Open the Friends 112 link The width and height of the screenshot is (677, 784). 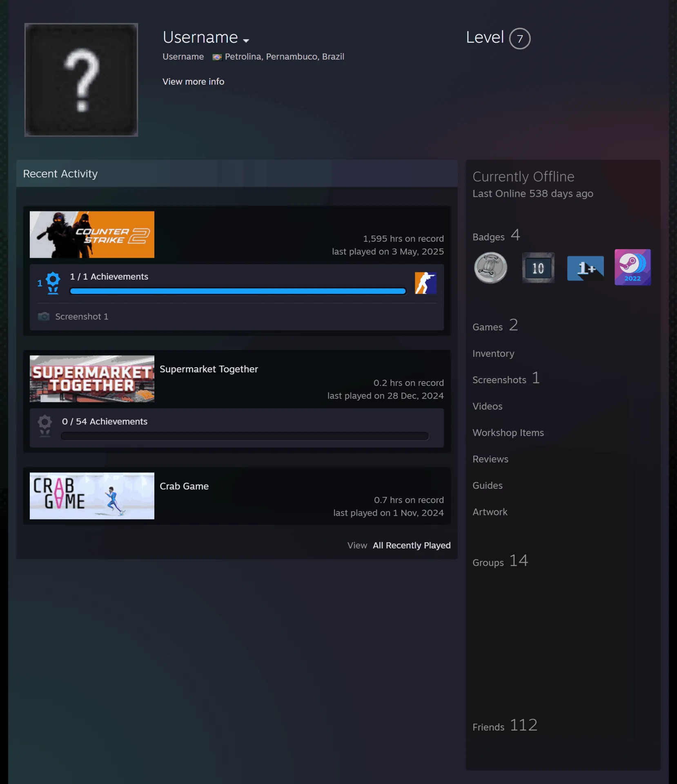tap(505, 726)
